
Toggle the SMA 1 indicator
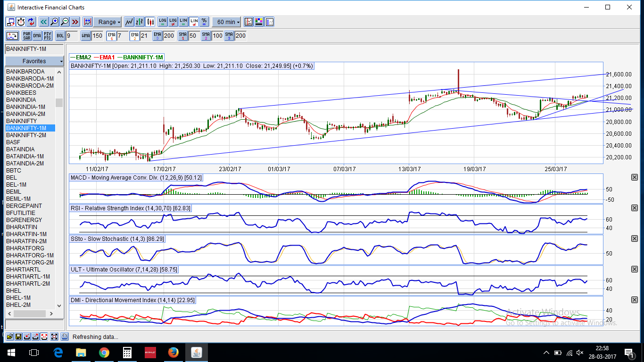tap(183, 35)
